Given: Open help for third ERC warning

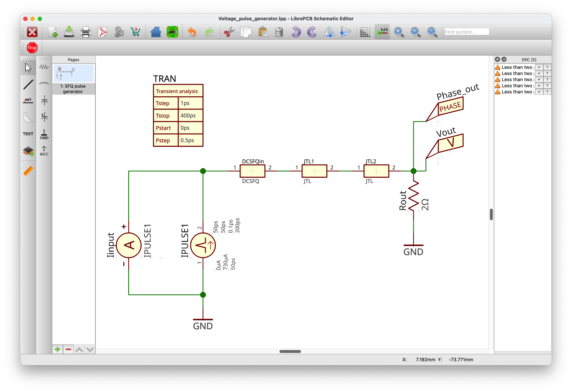Looking at the screenshot, I should click(x=547, y=80).
